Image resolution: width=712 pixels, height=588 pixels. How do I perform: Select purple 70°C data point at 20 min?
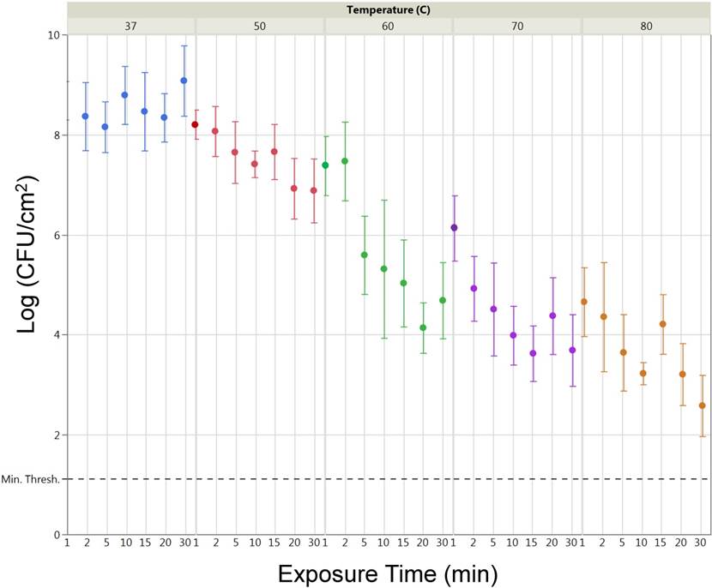pos(552,315)
